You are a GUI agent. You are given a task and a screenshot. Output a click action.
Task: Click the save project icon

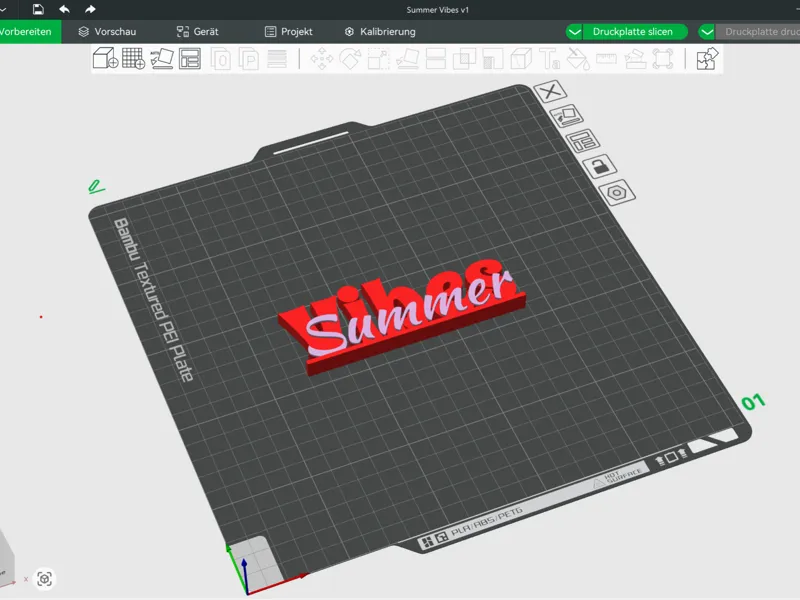[38, 9]
